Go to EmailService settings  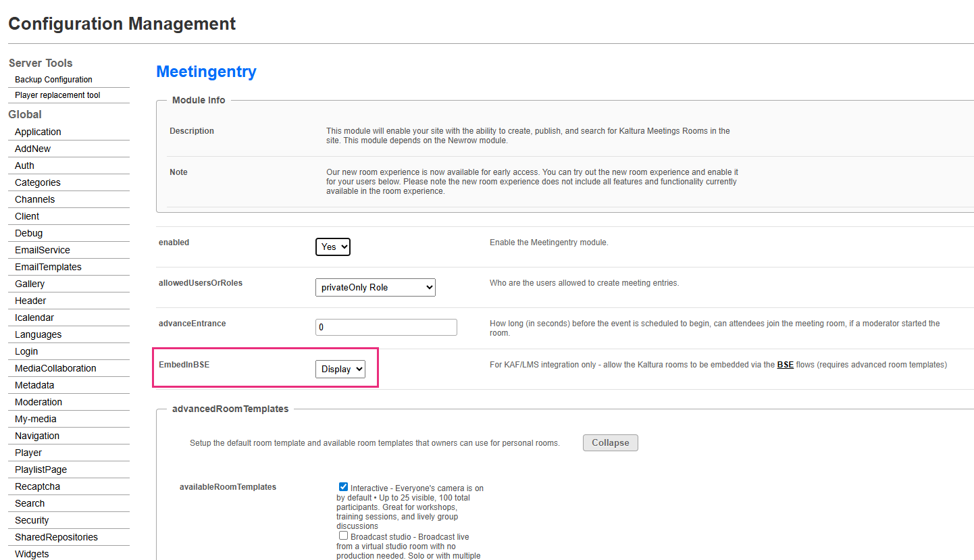click(43, 250)
